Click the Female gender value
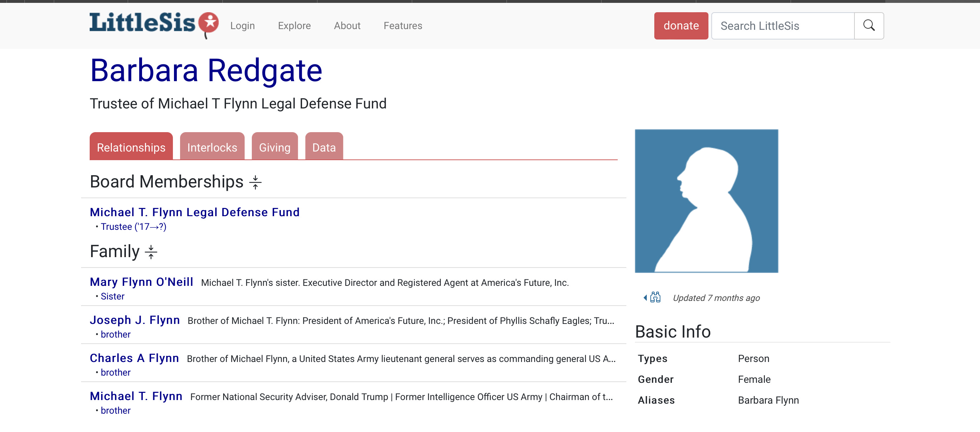980x432 pixels. click(x=754, y=379)
